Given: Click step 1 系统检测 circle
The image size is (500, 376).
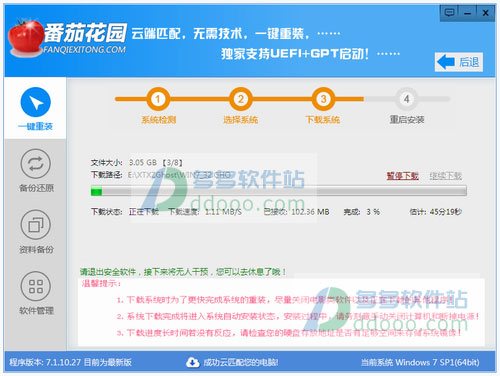Looking at the screenshot, I should [x=158, y=99].
